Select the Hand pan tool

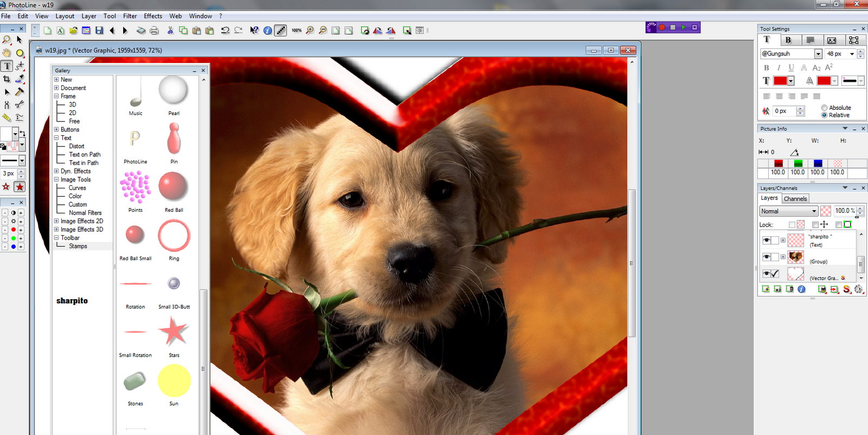click(7, 53)
